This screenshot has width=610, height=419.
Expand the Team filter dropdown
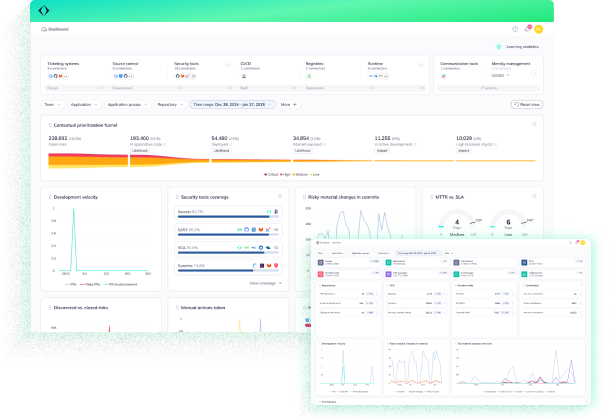click(50, 104)
